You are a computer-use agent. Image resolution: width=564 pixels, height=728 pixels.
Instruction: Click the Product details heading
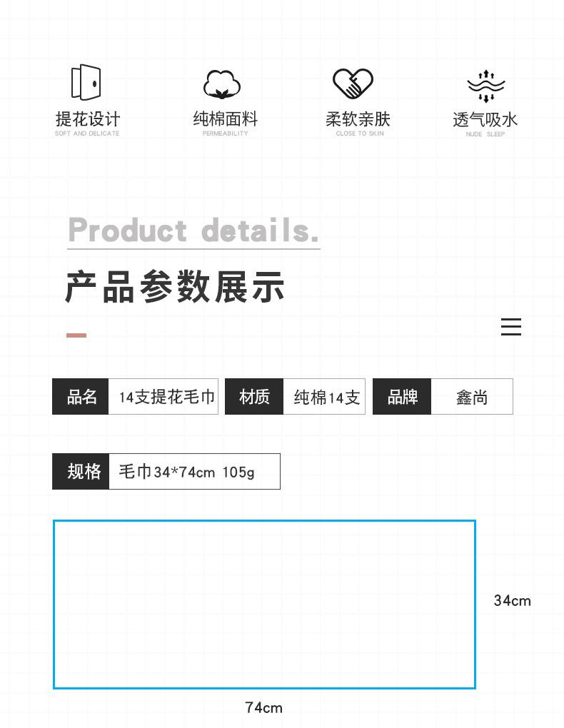193,231
